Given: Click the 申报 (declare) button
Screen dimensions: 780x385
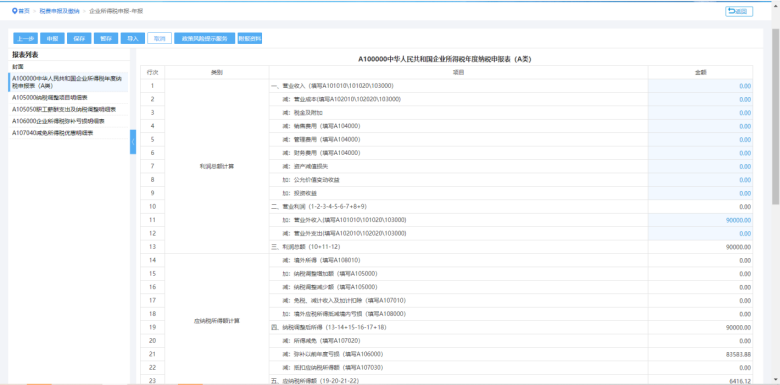Looking at the screenshot, I should point(52,39).
